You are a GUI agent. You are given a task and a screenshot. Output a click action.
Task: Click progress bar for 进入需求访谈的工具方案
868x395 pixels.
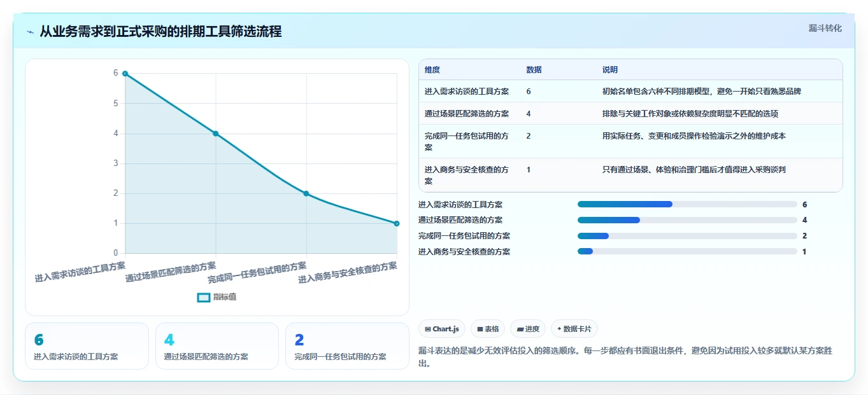[687, 204]
